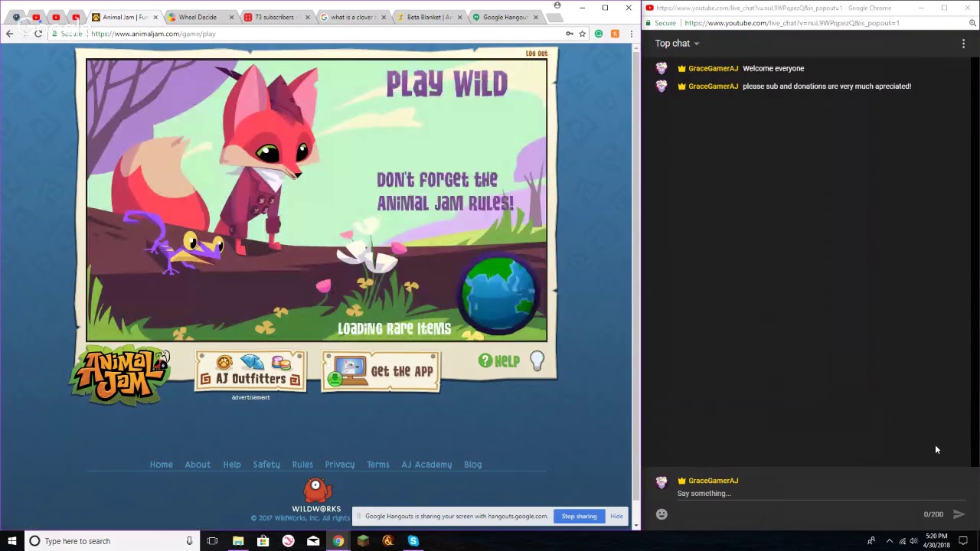The width and height of the screenshot is (980, 551).
Task: Open the AJ Academy footer link
Action: (426, 465)
